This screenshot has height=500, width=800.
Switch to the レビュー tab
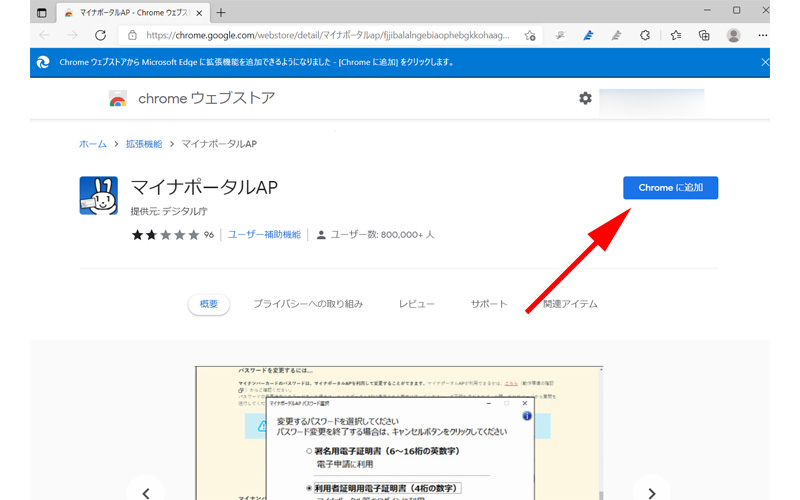click(x=416, y=304)
